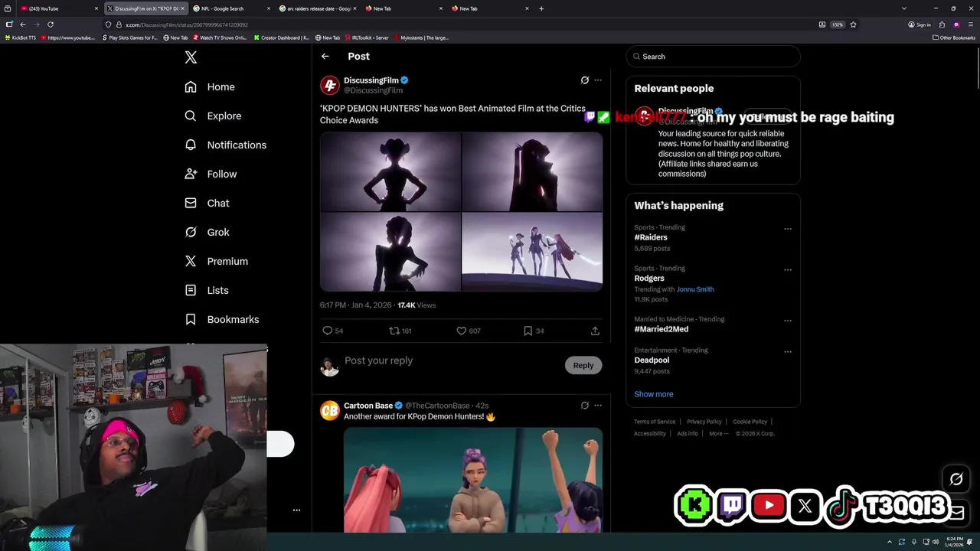Click the Post your reply field
The width and height of the screenshot is (980, 551).
click(x=452, y=360)
